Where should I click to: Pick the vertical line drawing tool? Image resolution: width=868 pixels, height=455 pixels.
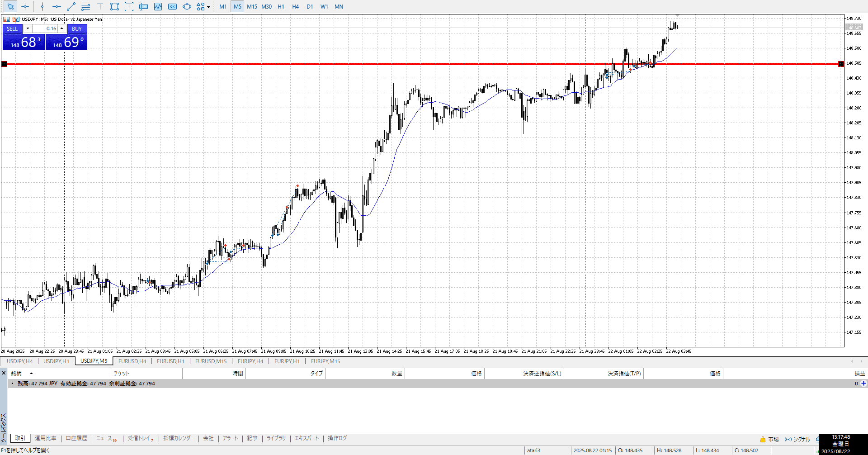click(42, 7)
